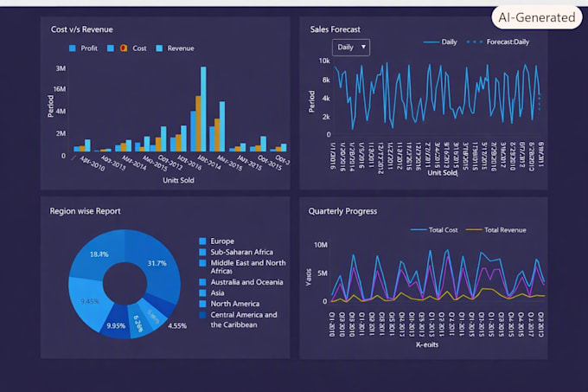Click the Profit legend color swatch

click(x=73, y=48)
